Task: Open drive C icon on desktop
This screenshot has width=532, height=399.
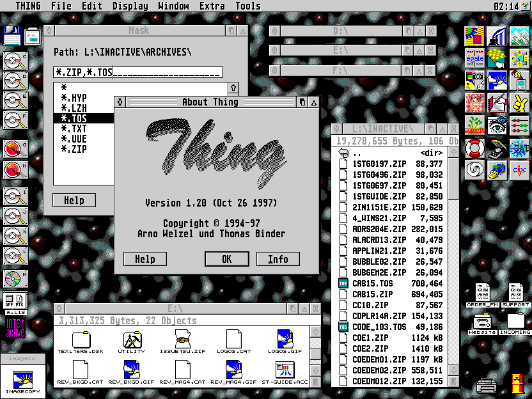Action: pyautogui.click(x=15, y=61)
